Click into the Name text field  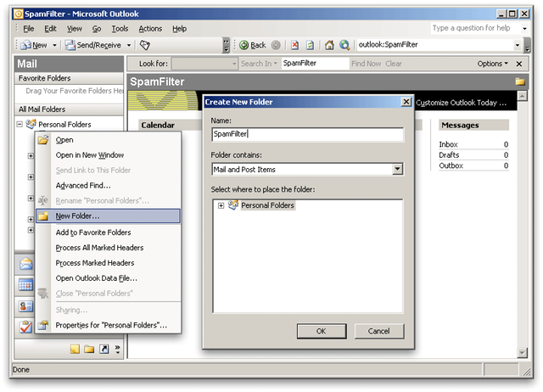point(307,134)
